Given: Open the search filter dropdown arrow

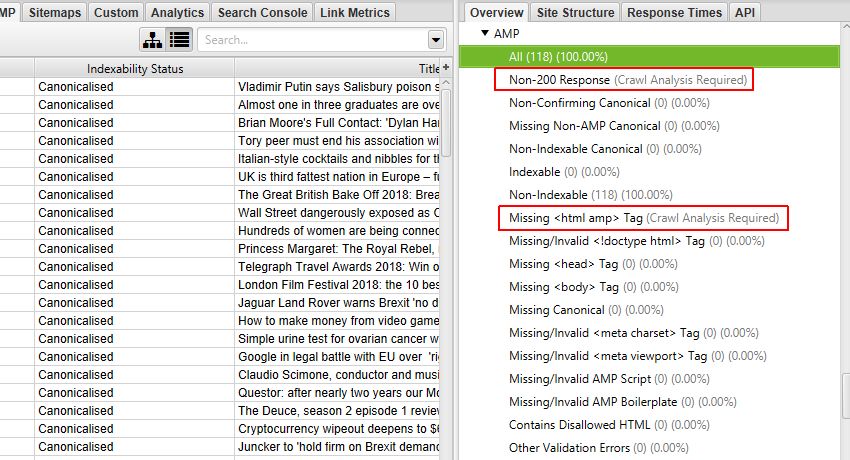Looking at the screenshot, I should tap(436, 40).
